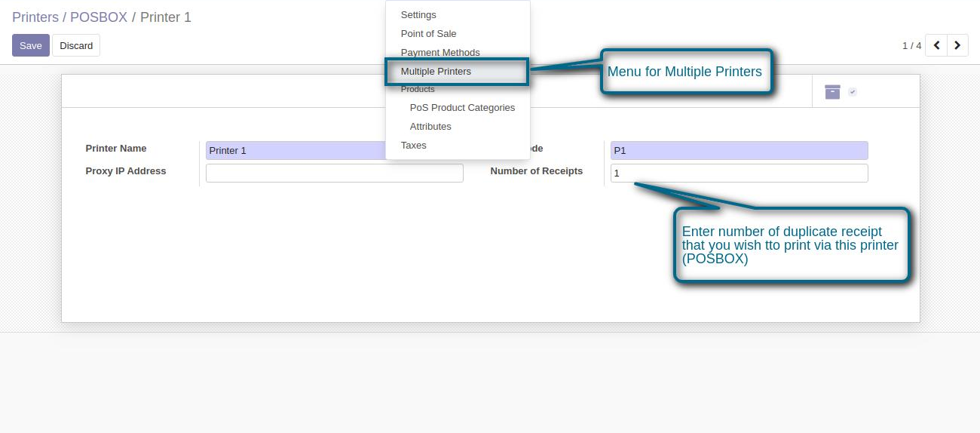980x433 pixels.
Task: Open Payment Methods menu item
Action: coord(440,53)
